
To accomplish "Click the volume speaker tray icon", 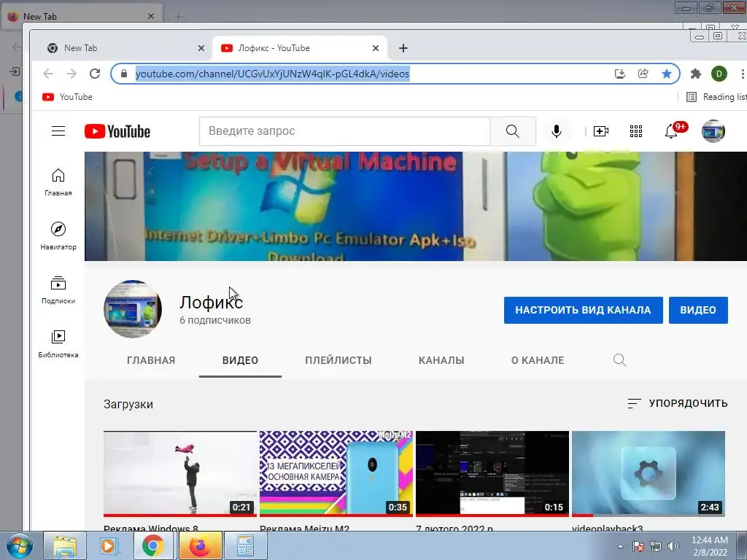I will coord(673,546).
